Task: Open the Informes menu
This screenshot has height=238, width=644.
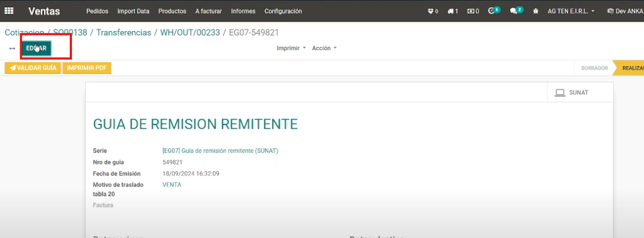Action: pos(243,12)
